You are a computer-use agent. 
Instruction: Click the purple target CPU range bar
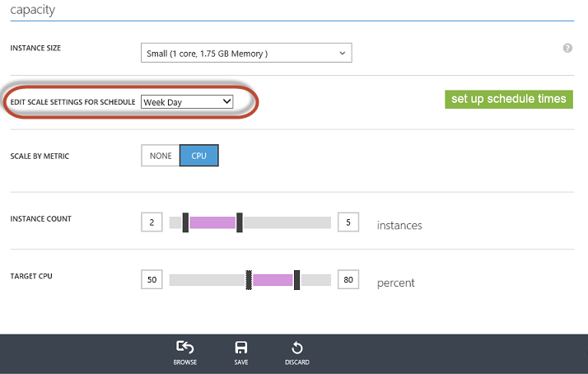pyautogui.click(x=273, y=280)
